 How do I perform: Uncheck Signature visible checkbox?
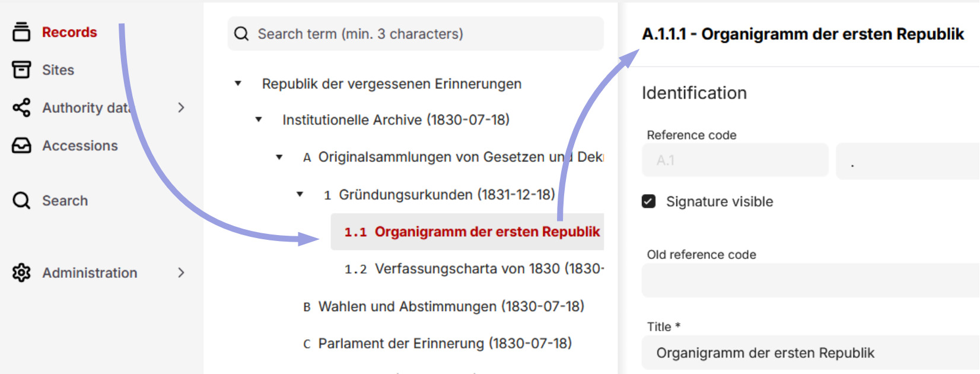click(649, 201)
